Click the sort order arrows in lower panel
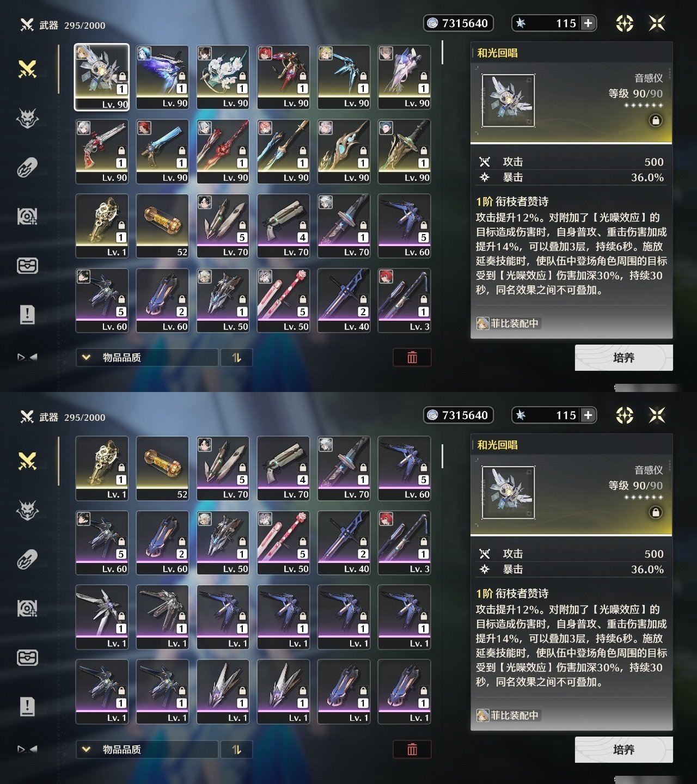697x784 pixels. pyautogui.click(x=236, y=749)
